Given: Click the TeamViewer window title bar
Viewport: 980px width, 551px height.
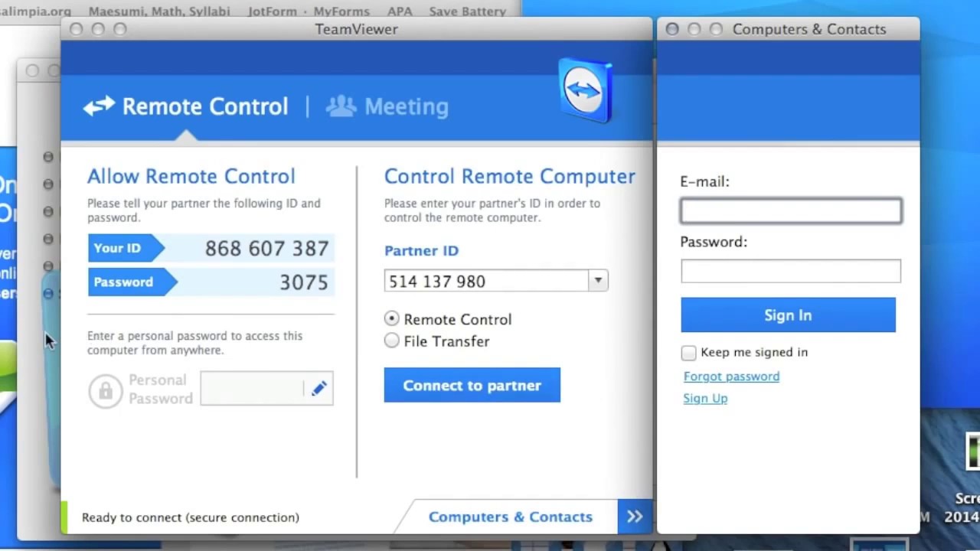Looking at the screenshot, I should pos(357,29).
